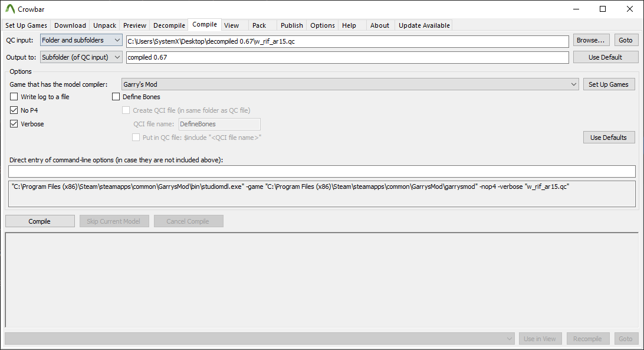This screenshot has height=350, width=644.
Task: Toggle the Verbose checkbox
Action: coord(14,124)
